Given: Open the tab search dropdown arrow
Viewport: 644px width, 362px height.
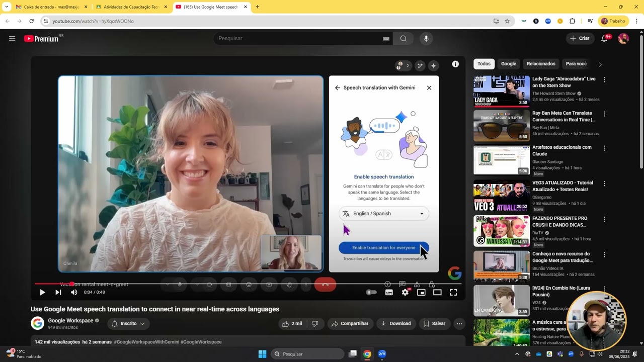Looking at the screenshot, I should [x=7, y=7].
